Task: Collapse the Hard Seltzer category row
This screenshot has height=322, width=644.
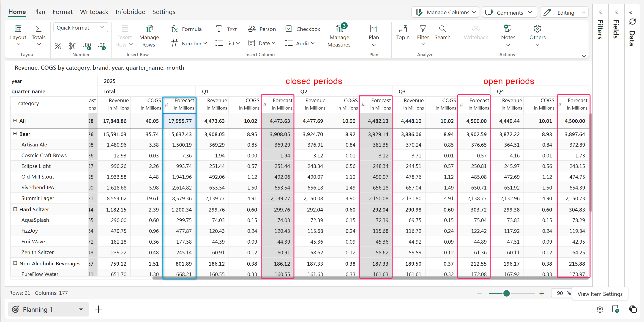Action: [15, 209]
